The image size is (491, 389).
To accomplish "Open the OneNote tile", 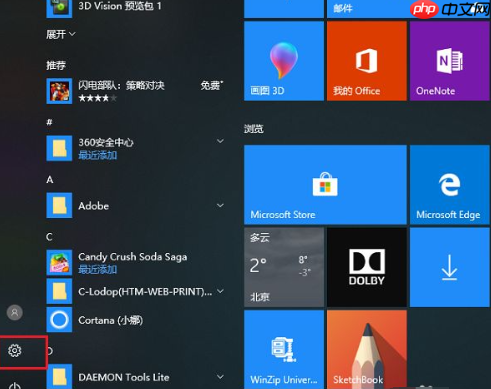I will 450,61.
